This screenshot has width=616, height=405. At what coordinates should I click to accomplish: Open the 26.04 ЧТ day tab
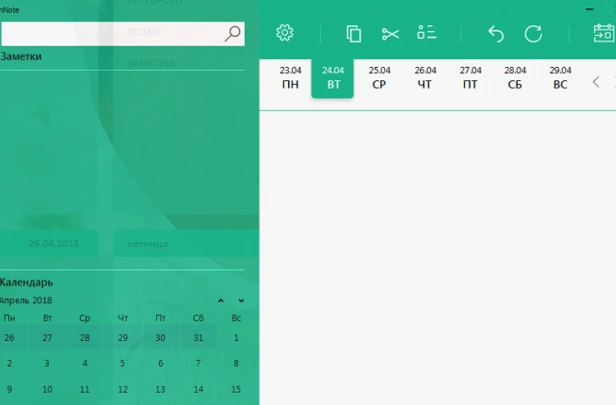click(425, 78)
